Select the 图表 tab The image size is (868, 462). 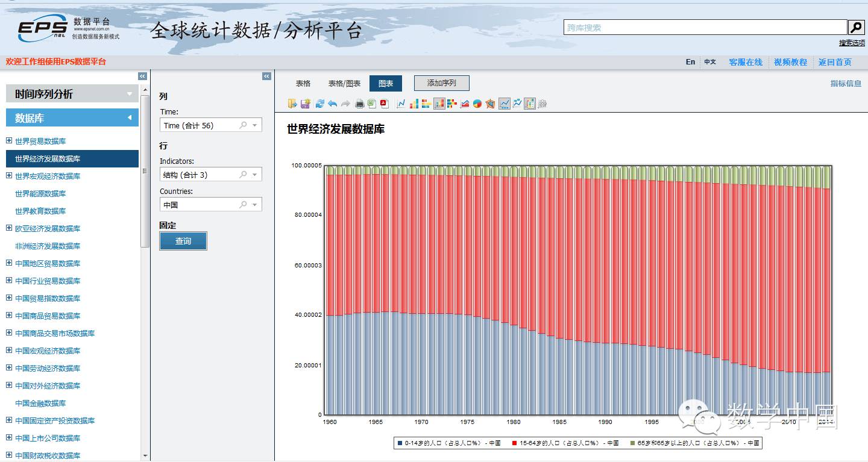point(386,84)
